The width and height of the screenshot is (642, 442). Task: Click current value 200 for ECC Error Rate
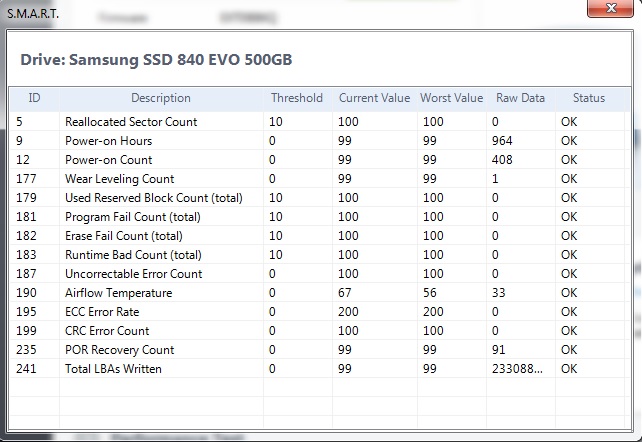pyautogui.click(x=348, y=312)
